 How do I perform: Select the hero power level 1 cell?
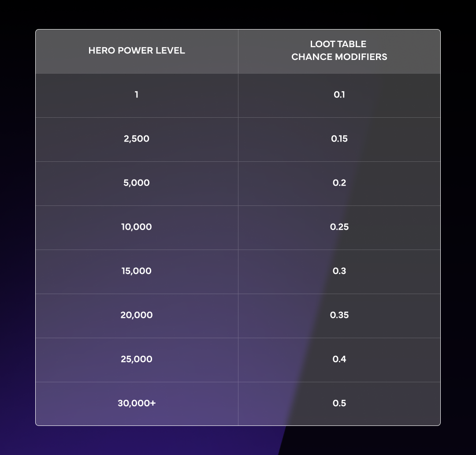[x=137, y=95]
